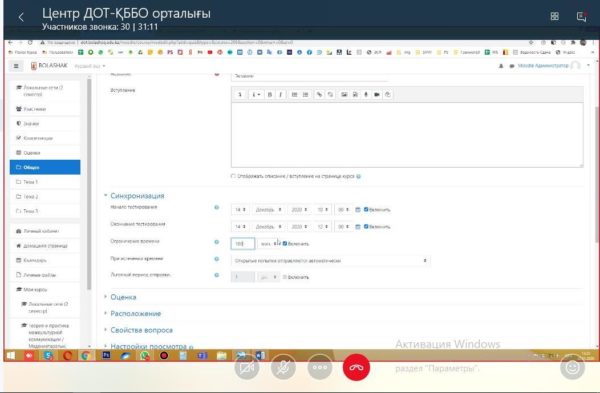600x393 pixels.
Task: Select the highlighted Общее sidebar item
Action: (45, 167)
